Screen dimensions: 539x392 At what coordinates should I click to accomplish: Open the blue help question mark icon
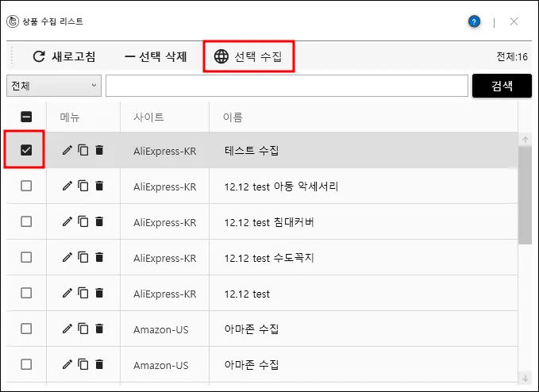[x=474, y=22]
